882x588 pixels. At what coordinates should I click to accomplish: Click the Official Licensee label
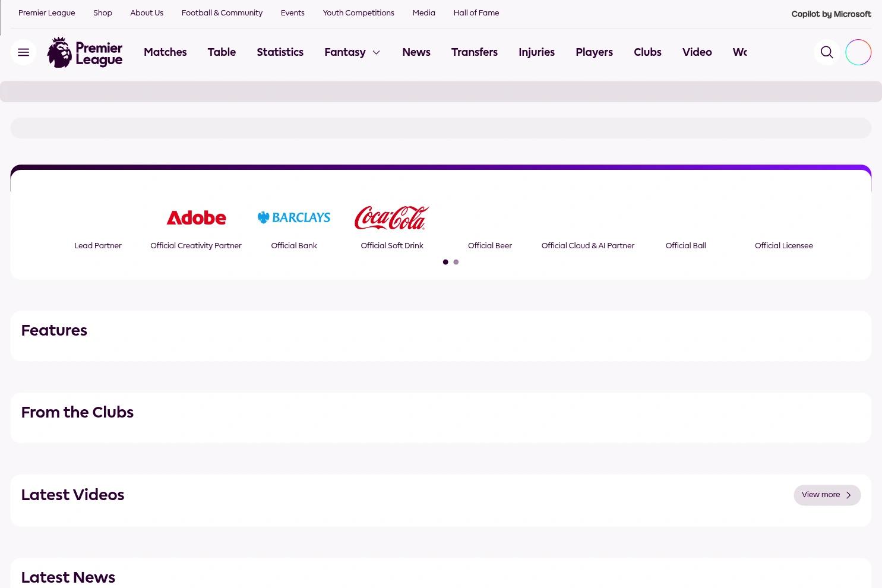point(784,246)
